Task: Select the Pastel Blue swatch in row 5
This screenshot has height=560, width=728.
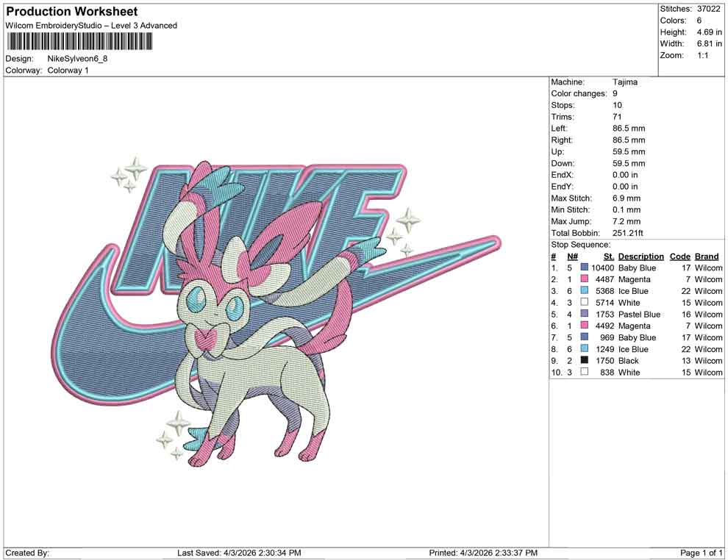Action: point(585,315)
